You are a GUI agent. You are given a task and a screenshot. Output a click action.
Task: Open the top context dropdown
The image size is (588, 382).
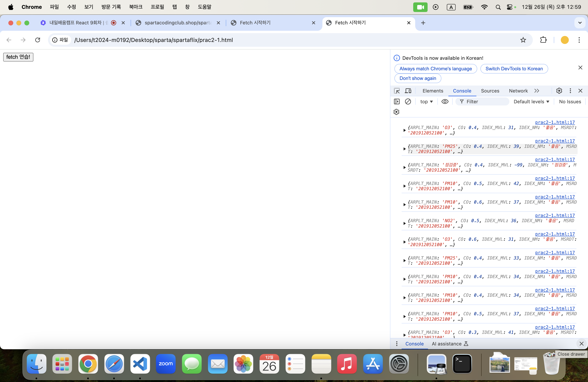tap(426, 102)
